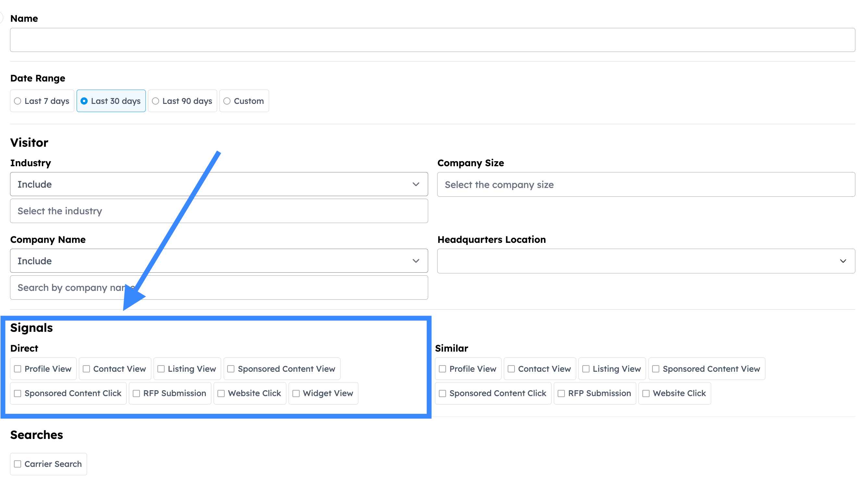Enable the Carrier Search checkbox
This screenshot has height=487, width=868.
18,464
